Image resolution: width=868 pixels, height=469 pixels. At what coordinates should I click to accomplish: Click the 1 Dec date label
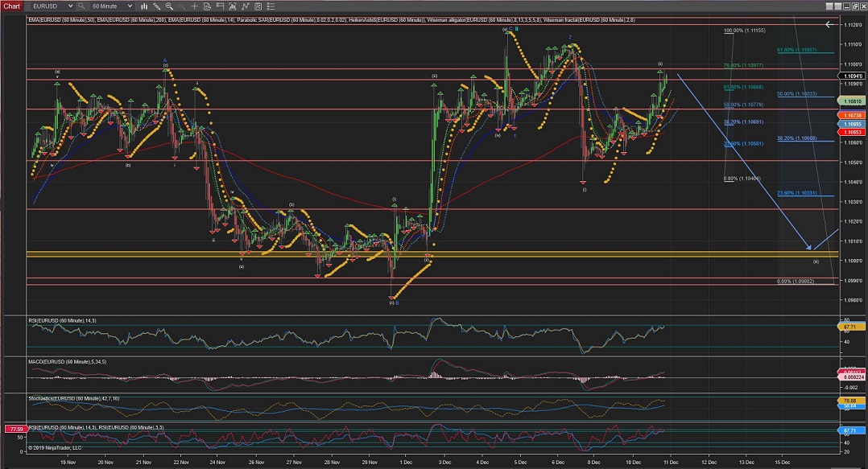click(407, 463)
